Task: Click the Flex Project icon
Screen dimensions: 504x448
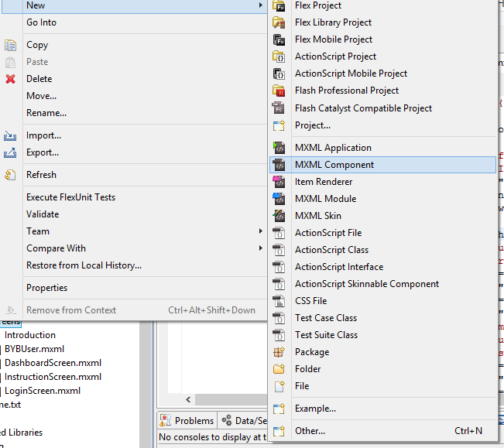Action: [279, 5]
